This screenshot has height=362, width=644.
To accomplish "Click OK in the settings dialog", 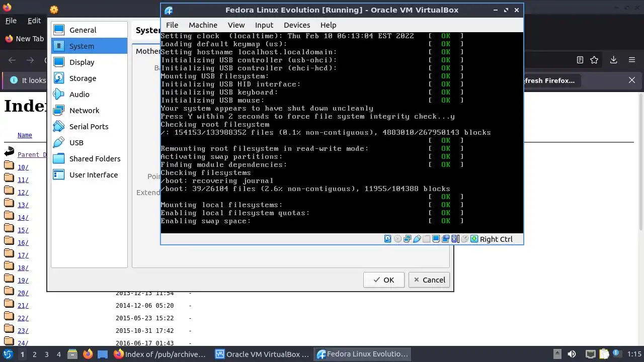I will pos(383,280).
